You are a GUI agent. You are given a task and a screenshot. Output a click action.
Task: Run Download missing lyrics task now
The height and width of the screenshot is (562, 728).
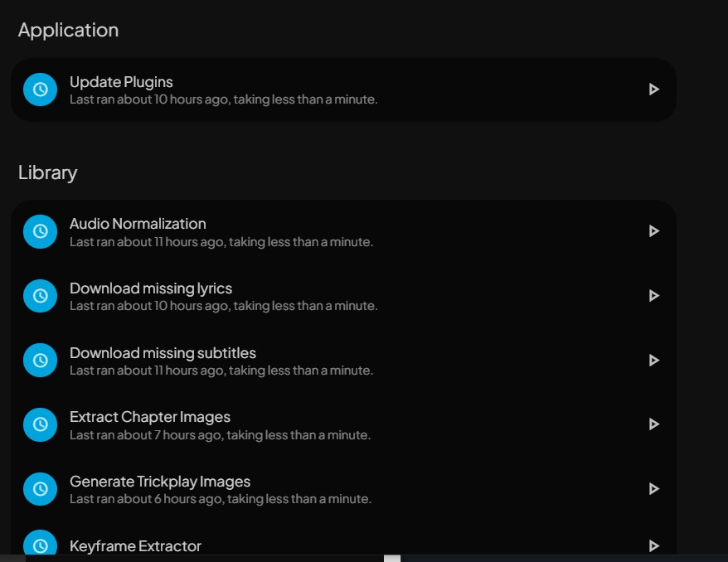653,296
